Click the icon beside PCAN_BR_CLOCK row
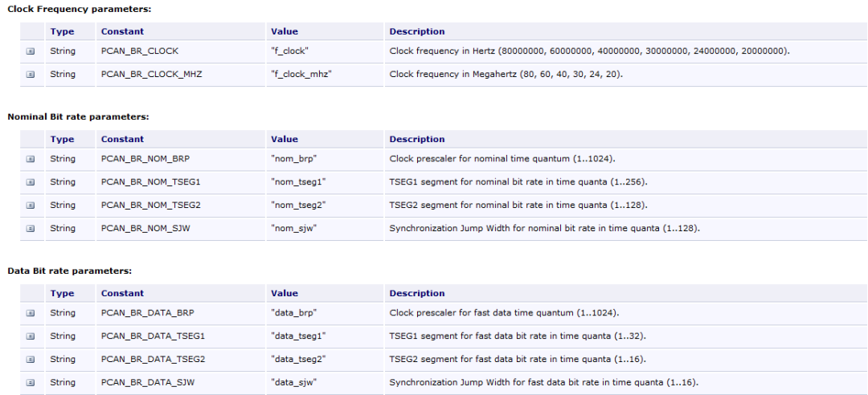 (31, 51)
